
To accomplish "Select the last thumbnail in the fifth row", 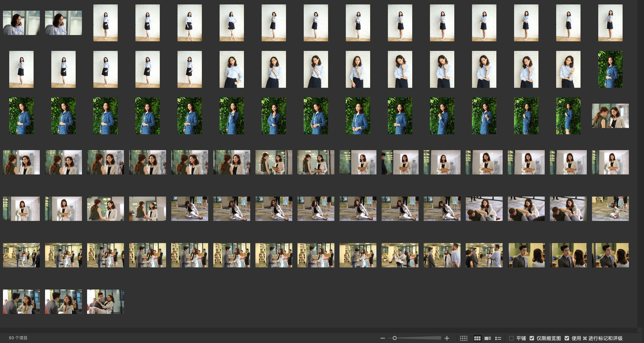I will tap(610, 209).
